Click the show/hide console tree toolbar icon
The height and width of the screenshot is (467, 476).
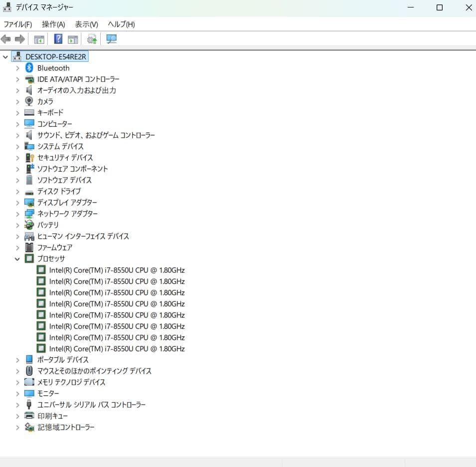(x=39, y=39)
